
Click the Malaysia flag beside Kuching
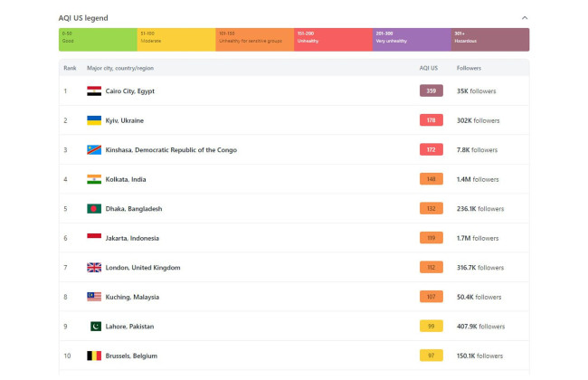click(94, 297)
